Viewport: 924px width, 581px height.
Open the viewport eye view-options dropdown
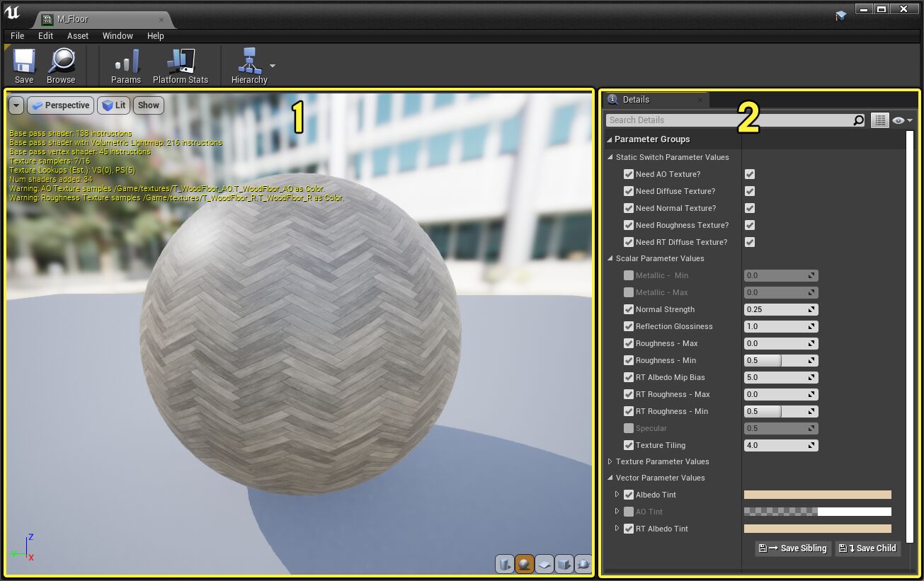(x=899, y=120)
